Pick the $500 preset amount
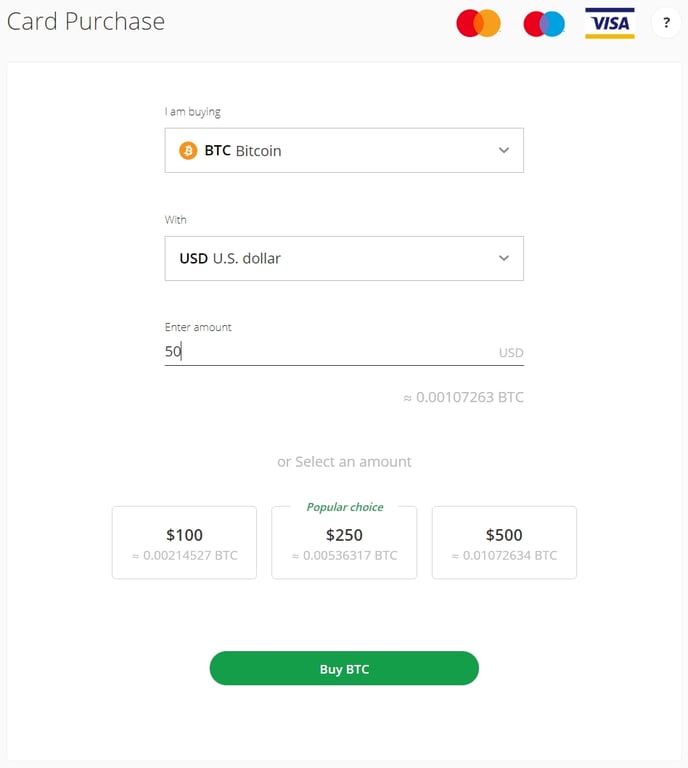This screenshot has width=688, height=768. pyautogui.click(x=504, y=543)
